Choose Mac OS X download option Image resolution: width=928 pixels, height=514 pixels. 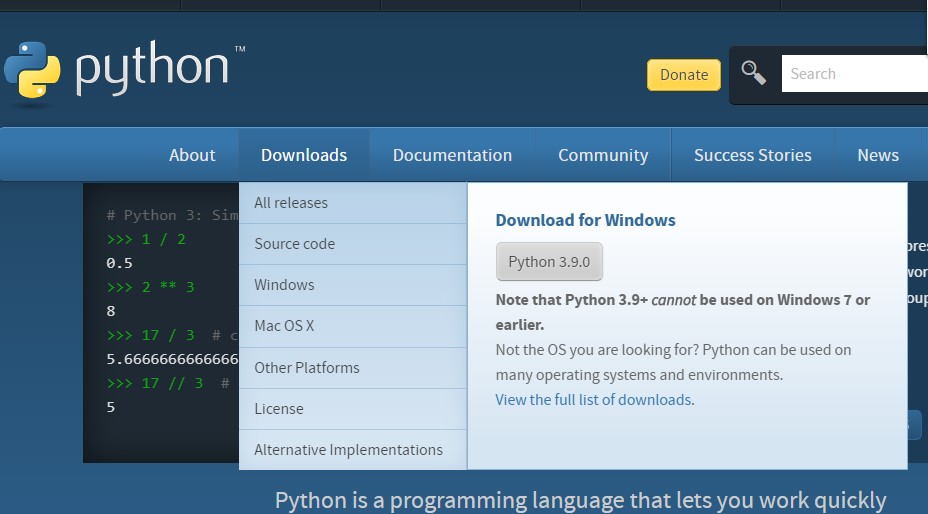coord(284,326)
